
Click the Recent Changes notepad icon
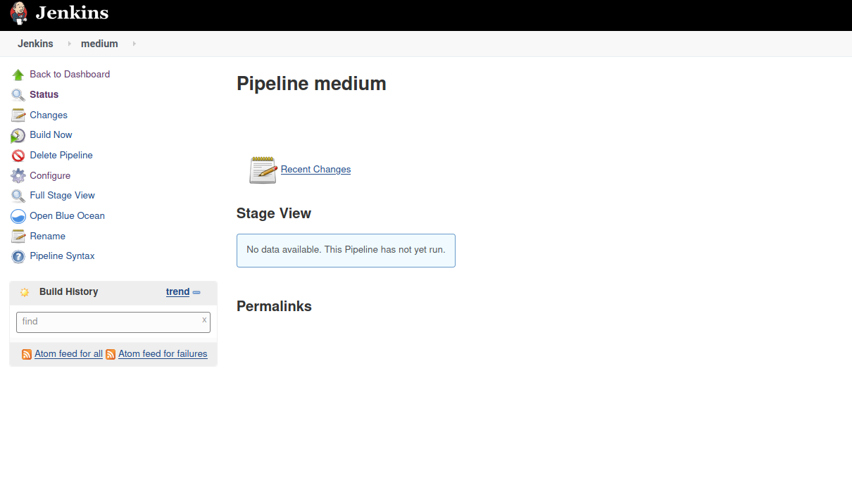(x=263, y=170)
